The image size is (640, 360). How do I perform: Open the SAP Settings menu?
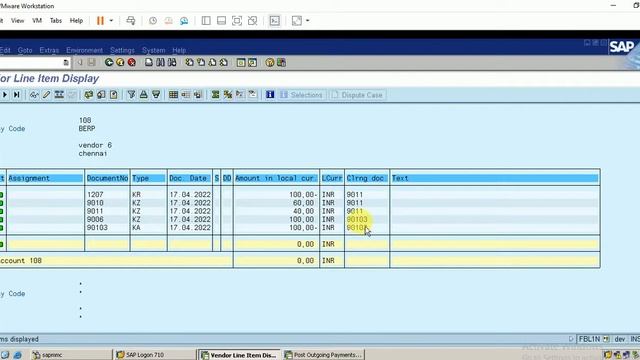(x=122, y=50)
